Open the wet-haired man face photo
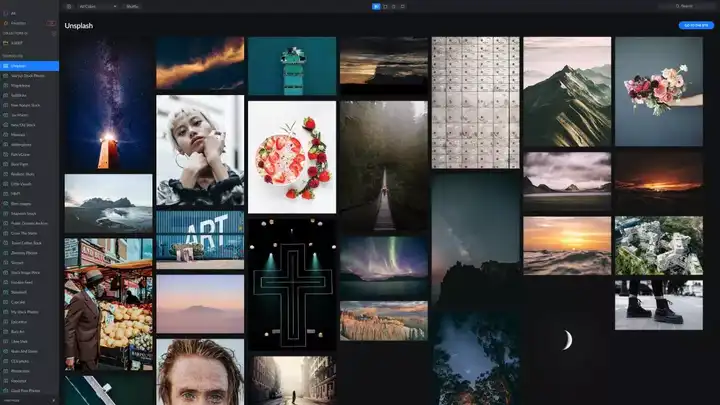The image size is (720, 405). click(x=200, y=372)
